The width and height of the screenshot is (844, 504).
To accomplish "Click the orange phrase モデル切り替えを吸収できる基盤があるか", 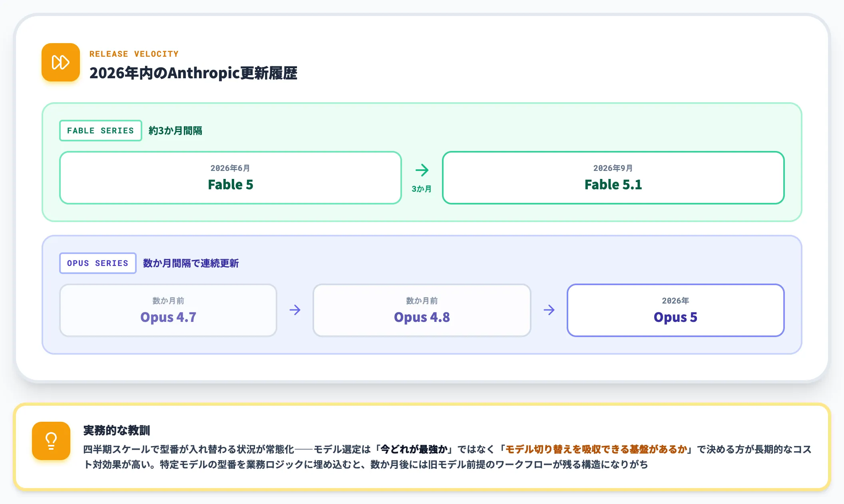I will (596, 449).
